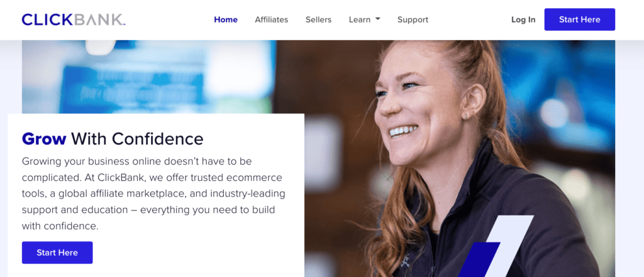Click the ClickBank logo in the header

[x=74, y=19]
